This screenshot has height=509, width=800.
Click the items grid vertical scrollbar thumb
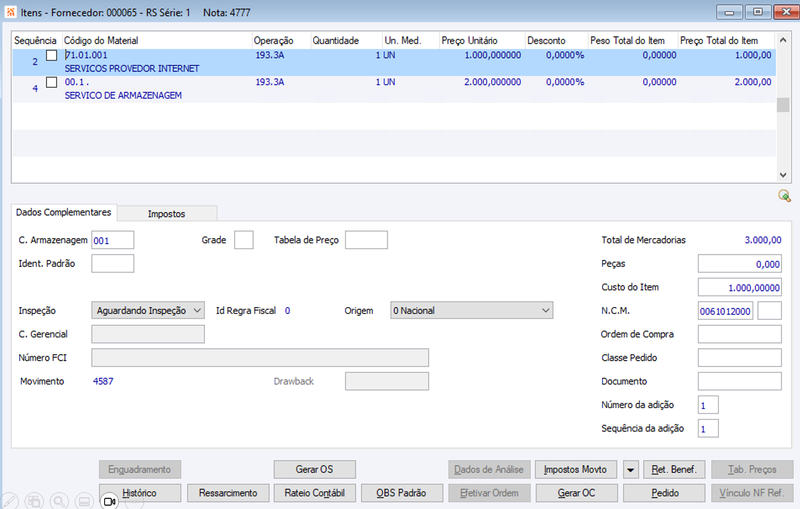click(783, 105)
